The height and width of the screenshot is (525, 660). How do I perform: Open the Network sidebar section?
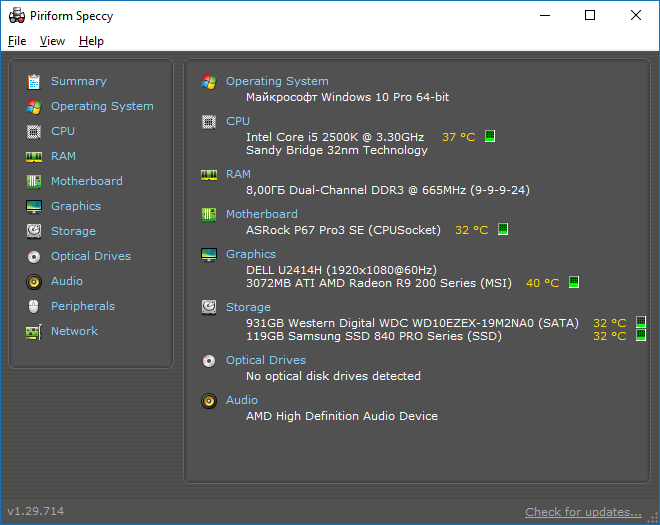tap(75, 331)
